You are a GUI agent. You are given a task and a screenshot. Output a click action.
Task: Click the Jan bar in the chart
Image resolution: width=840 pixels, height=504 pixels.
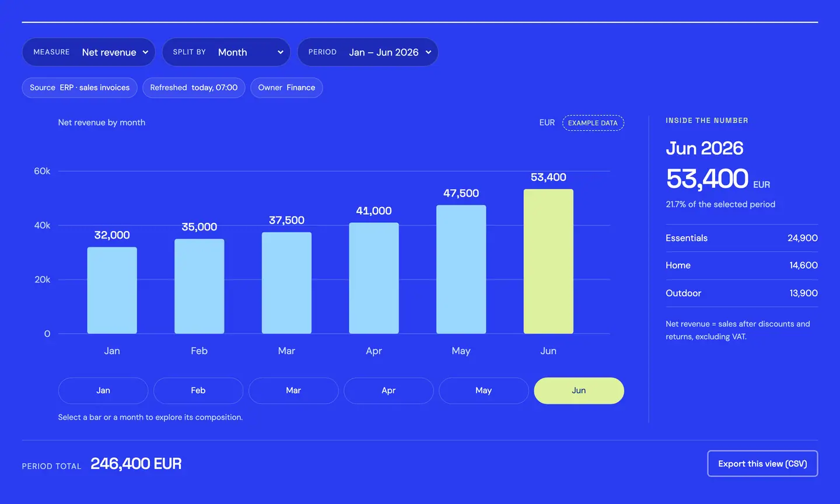[112, 290]
